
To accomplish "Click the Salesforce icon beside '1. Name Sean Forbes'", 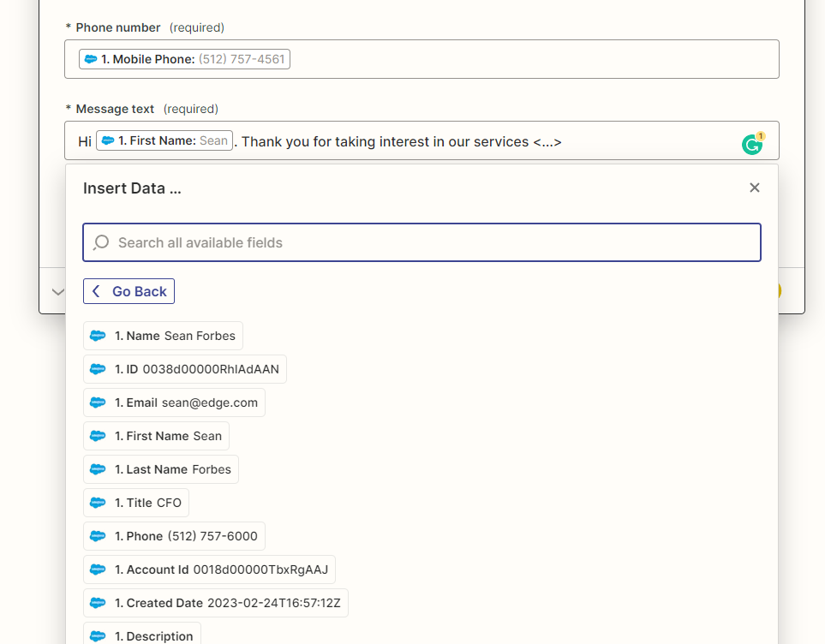I will (x=98, y=336).
